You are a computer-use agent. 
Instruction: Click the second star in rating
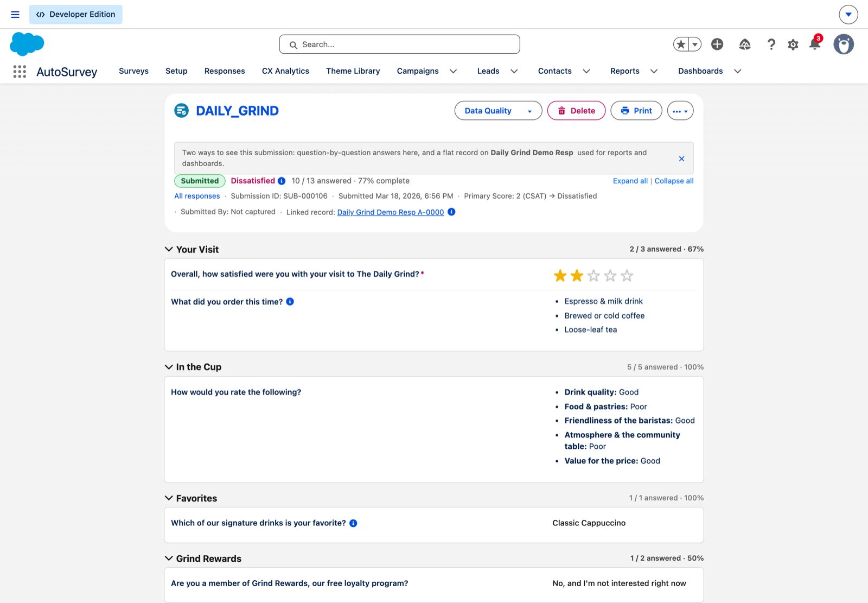pos(577,276)
